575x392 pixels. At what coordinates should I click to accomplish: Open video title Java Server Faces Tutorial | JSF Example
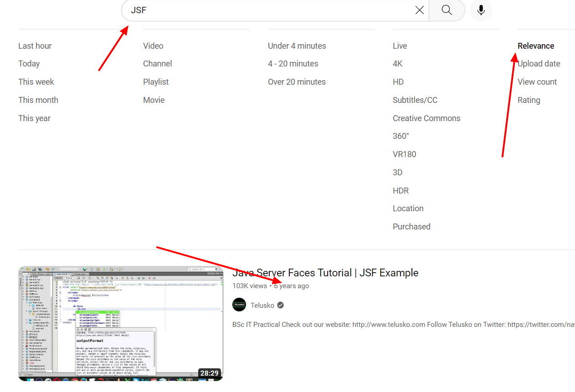(x=325, y=273)
